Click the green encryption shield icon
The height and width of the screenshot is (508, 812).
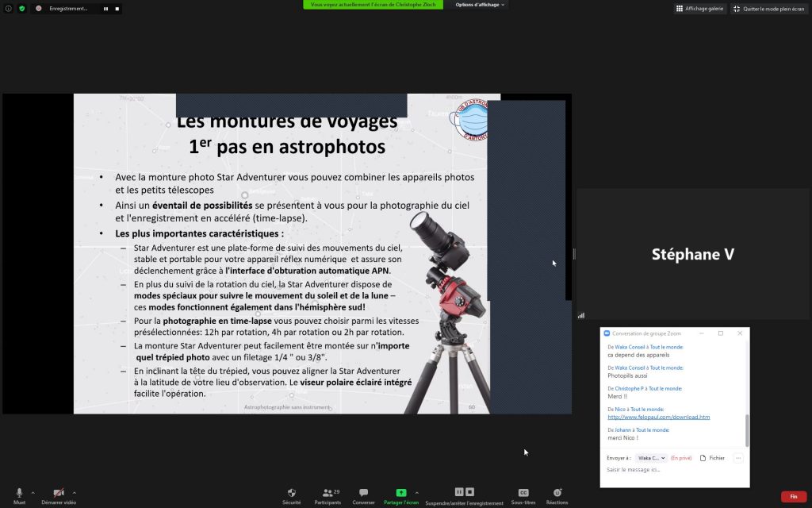21,8
